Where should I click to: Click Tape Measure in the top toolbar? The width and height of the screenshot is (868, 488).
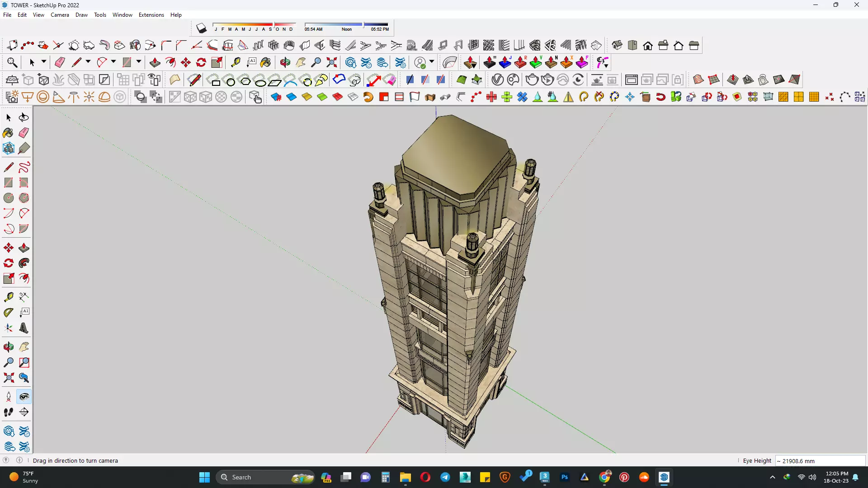coord(236,62)
